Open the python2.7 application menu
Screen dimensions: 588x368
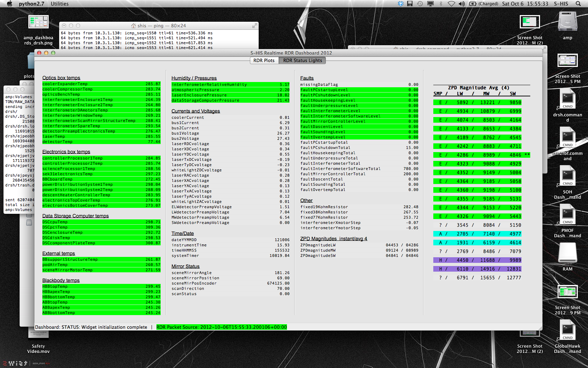point(31,4)
